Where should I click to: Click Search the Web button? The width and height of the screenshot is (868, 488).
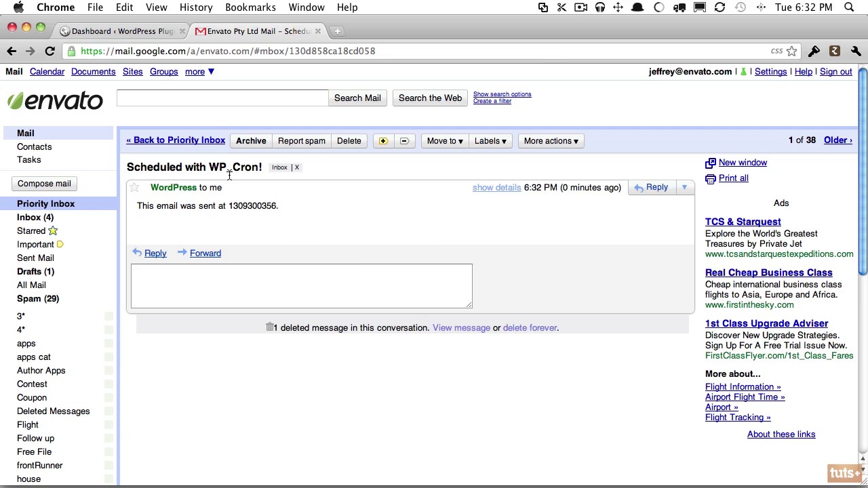[x=430, y=98]
